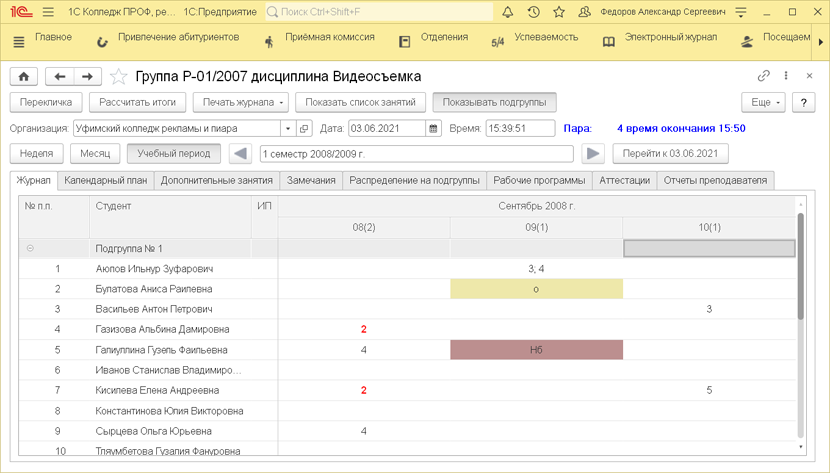Click the Перекличка button
The image size is (830, 473).
pyautogui.click(x=46, y=102)
